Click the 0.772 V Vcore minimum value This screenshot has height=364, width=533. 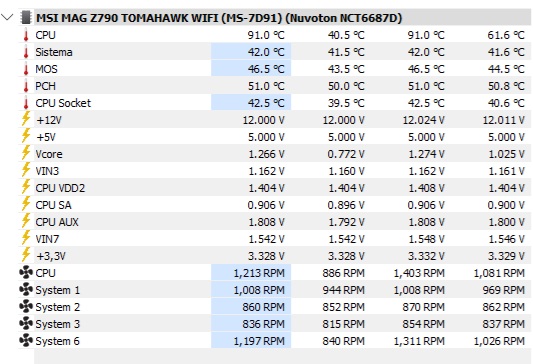pyautogui.click(x=346, y=154)
